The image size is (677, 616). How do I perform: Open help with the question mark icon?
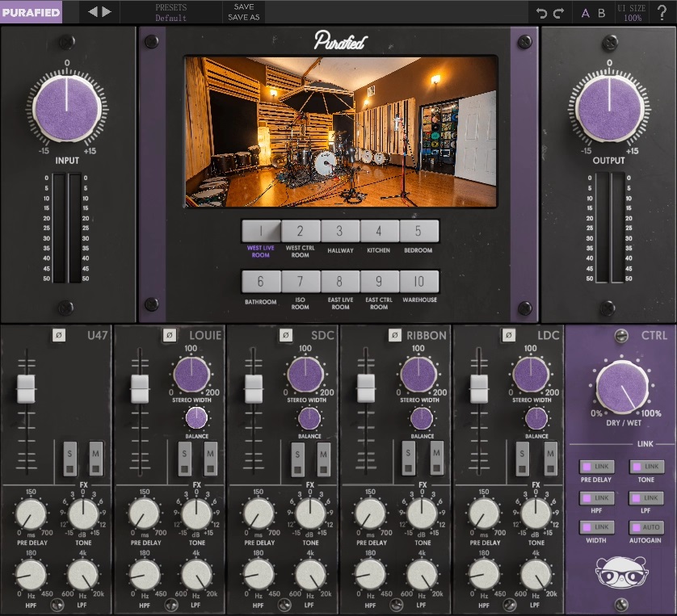click(x=662, y=12)
